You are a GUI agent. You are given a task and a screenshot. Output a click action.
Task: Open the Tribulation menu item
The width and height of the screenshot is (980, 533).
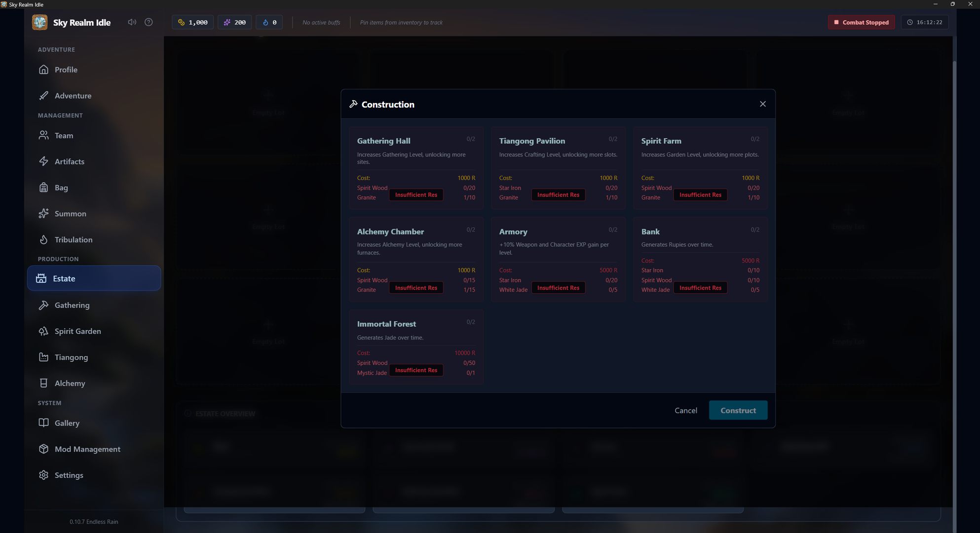[73, 240]
